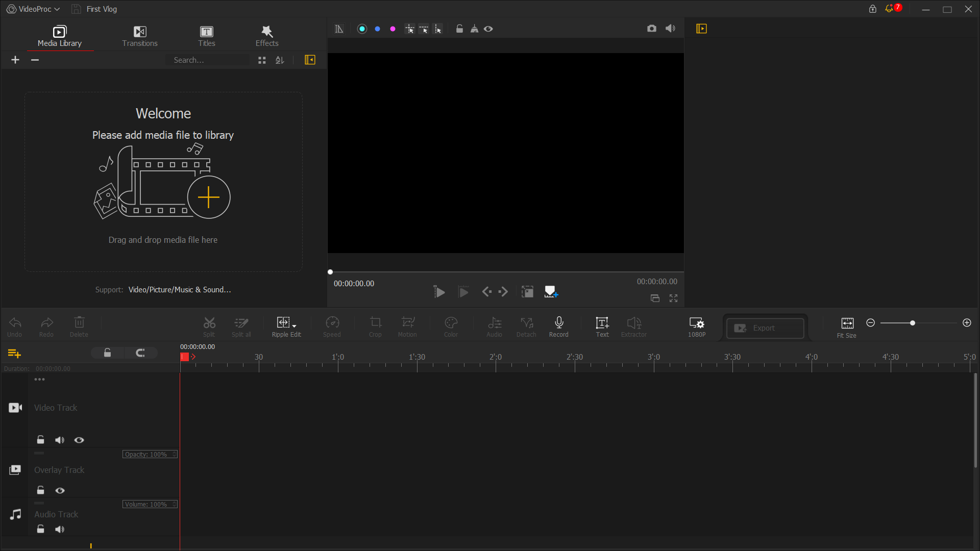
Task: Click the Split all tool
Action: coord(241,327)
